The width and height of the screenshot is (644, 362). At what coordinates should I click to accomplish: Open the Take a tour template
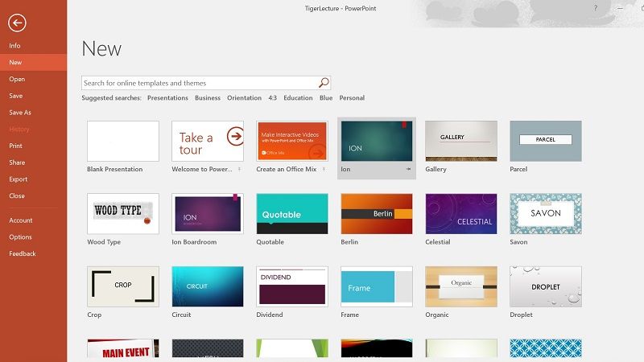[x=207, y=141]
